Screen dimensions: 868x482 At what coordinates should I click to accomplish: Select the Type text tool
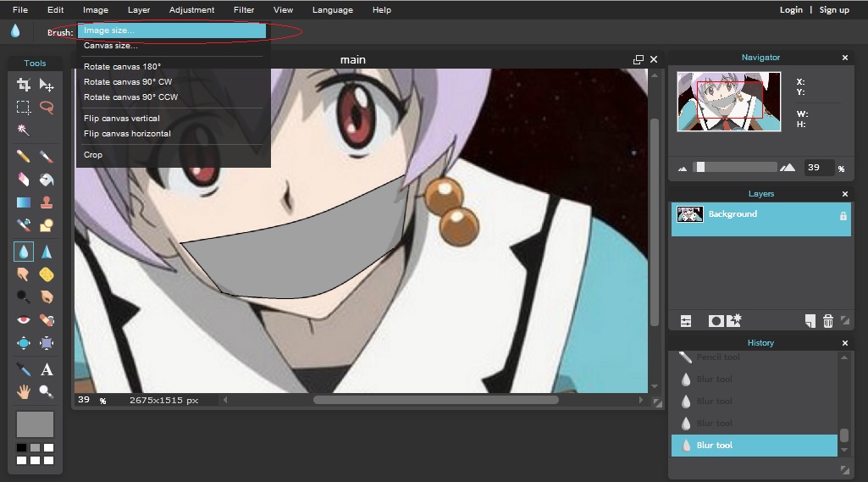47,369
